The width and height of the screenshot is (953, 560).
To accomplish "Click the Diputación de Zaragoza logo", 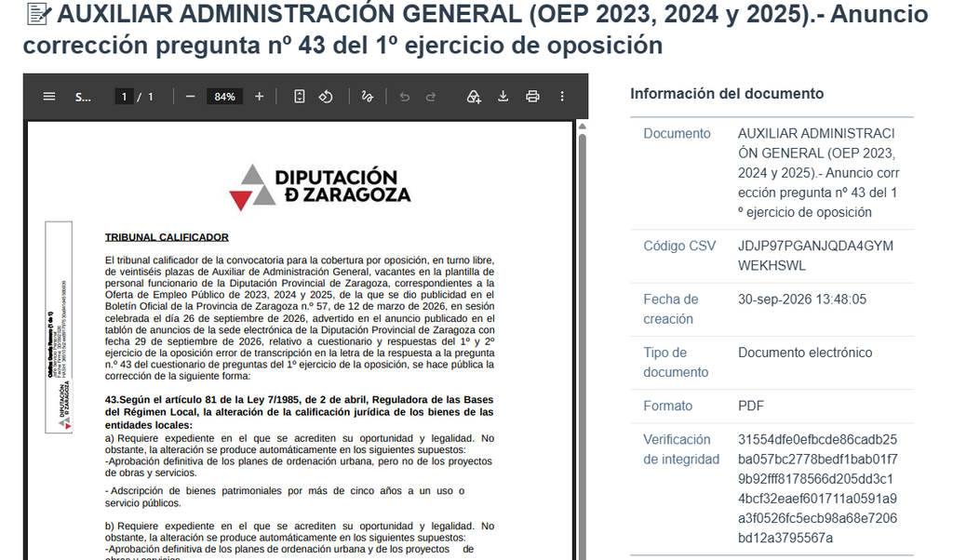I will [x=320, y=186].
